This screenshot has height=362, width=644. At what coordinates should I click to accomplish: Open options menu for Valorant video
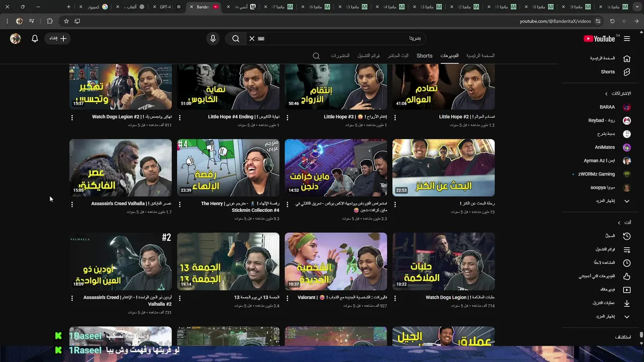click(x=287, y=298)
